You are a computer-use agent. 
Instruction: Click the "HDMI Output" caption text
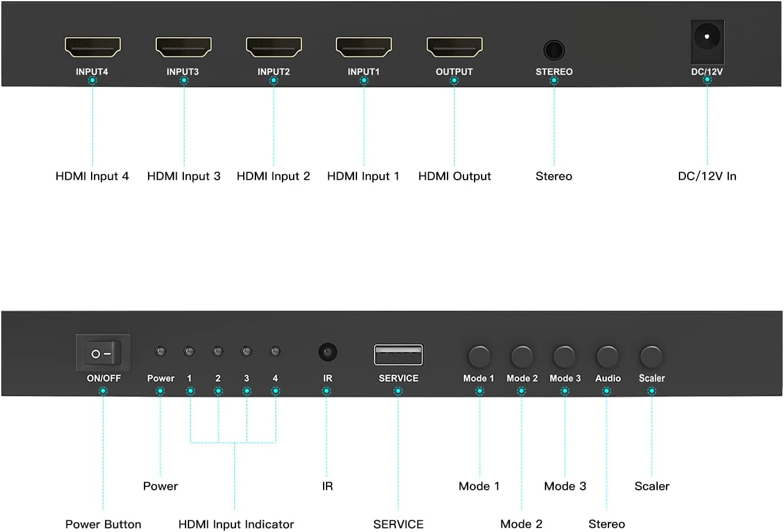point(455,176)
